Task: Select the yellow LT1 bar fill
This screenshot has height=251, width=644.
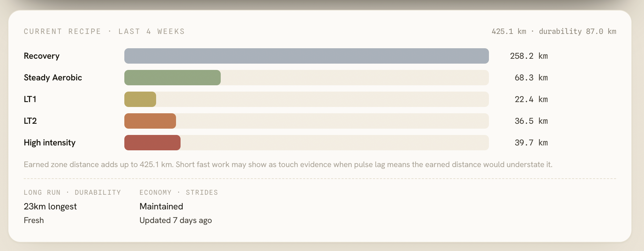Action: tap(140, 99)
